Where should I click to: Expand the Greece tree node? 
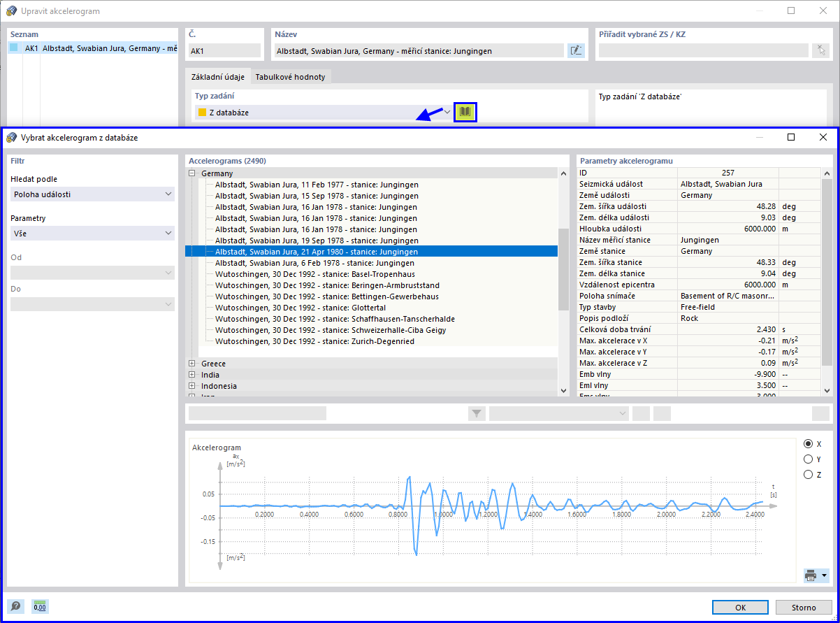(191, 364)
